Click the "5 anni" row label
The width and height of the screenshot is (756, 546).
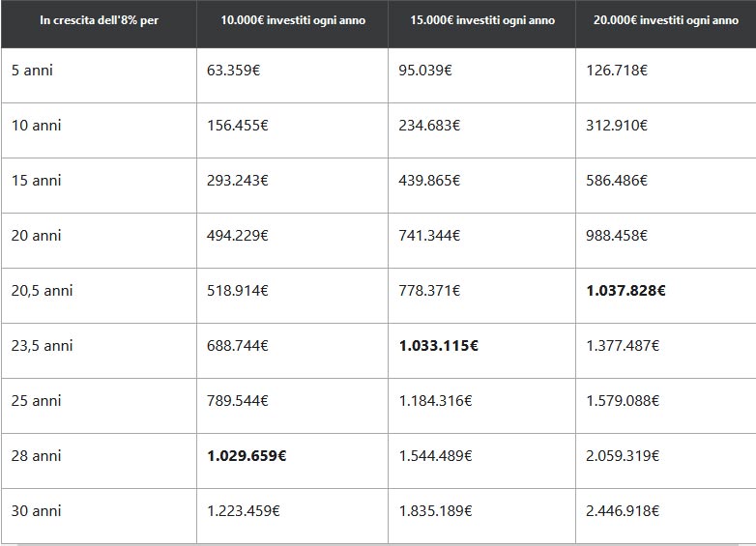click(x=34, y=70)
